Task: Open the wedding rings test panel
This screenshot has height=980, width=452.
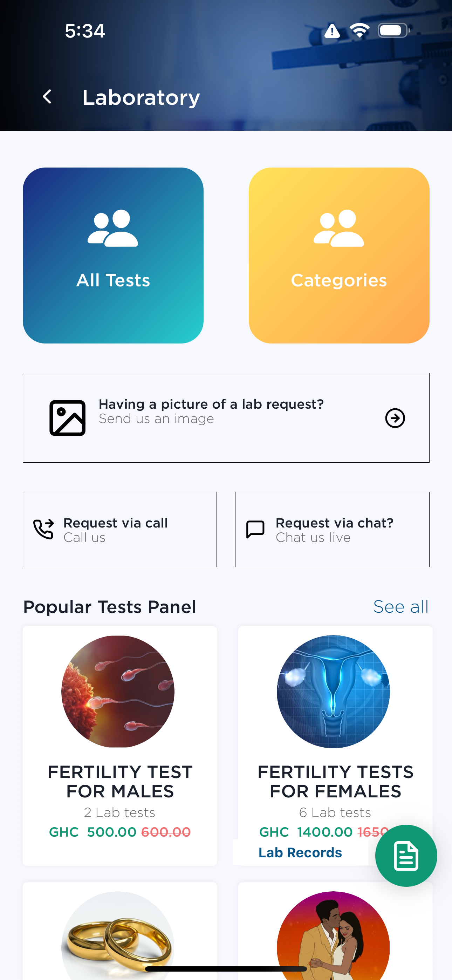Action: 120,931
